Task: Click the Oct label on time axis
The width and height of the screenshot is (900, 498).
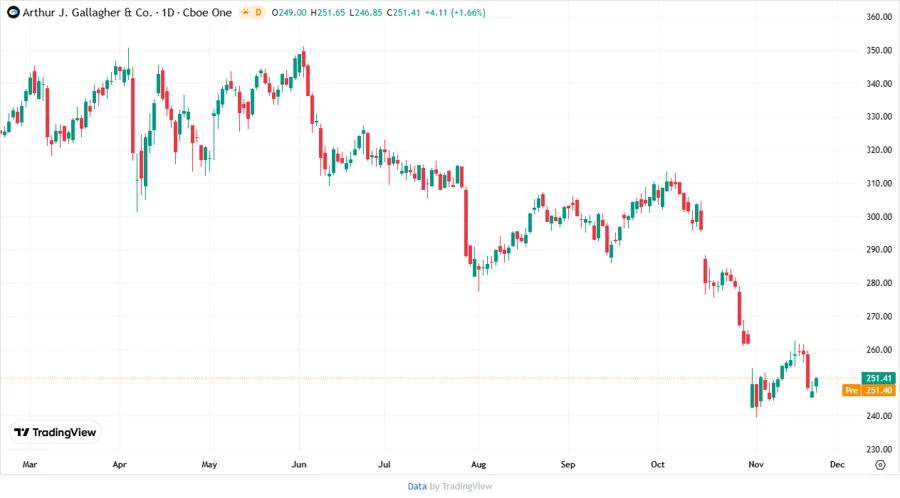Action: tap(658, 464)
